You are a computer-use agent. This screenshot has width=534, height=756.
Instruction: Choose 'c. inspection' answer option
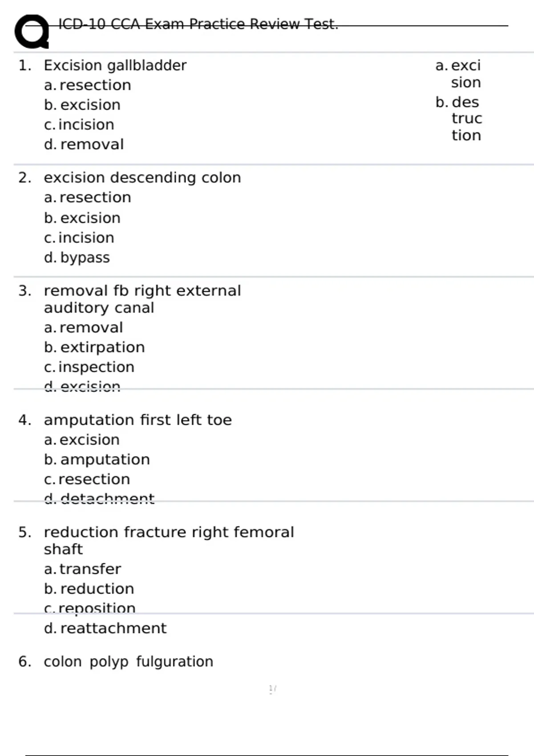pyautogui.click(x=89, y=367)
